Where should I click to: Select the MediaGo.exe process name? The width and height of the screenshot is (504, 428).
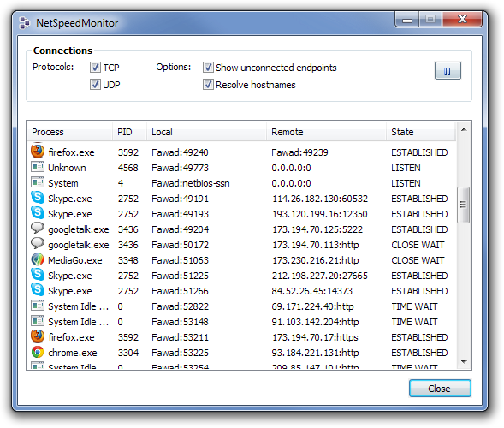[75, 260]
